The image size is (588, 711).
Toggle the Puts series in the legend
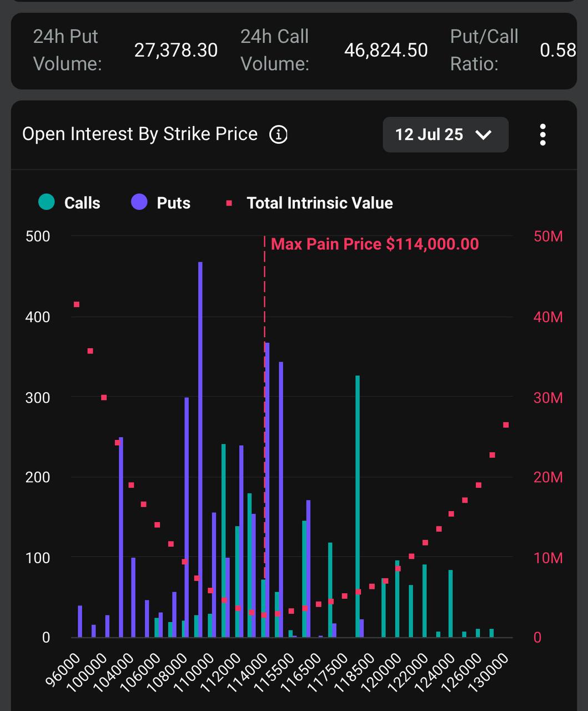click(161, 203)
